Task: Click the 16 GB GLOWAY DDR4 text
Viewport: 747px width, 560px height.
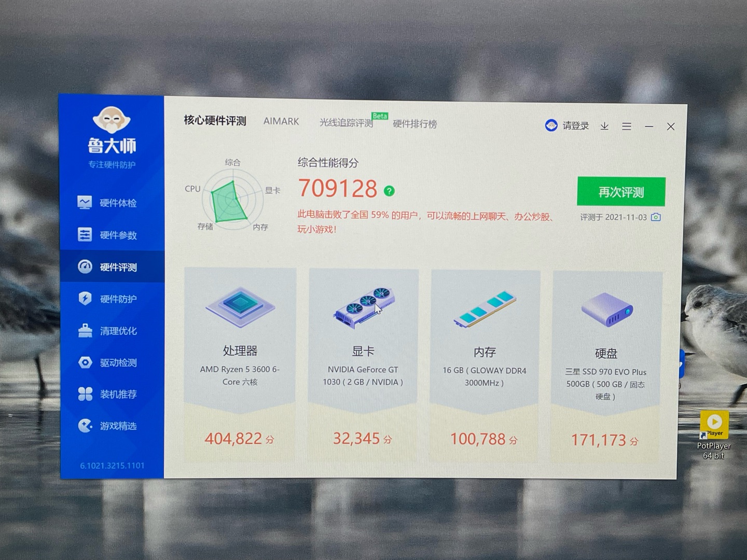Action: tap(485, 377)
